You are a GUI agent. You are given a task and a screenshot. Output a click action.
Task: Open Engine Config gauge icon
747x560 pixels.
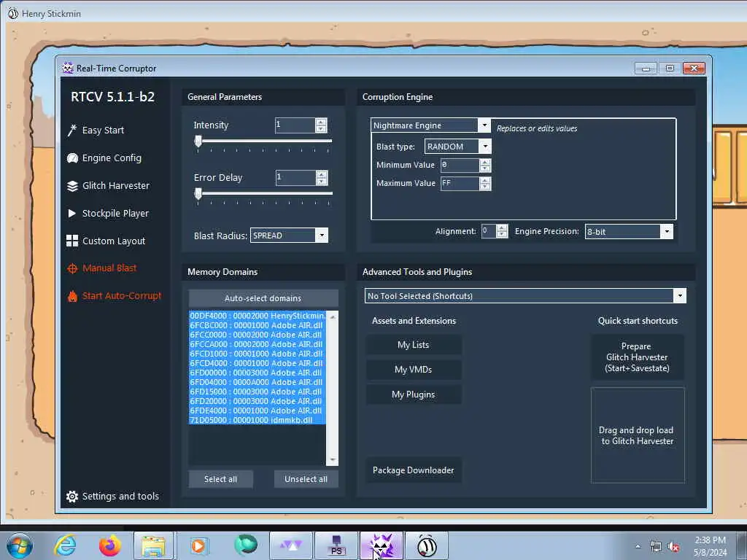click(72, 158)
